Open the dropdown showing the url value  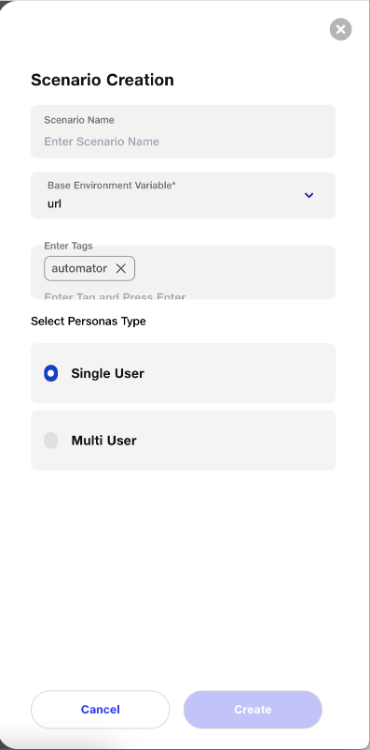point(183,195)
